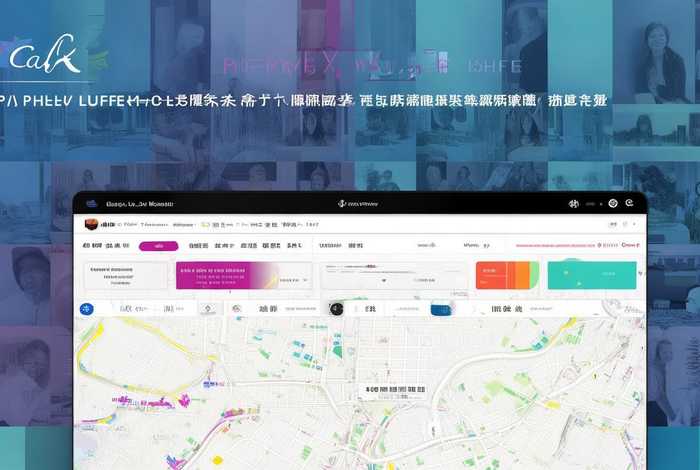Click the refresh arrow icon in the title bar
Screen dimensions: 700x470
point(629,203)
